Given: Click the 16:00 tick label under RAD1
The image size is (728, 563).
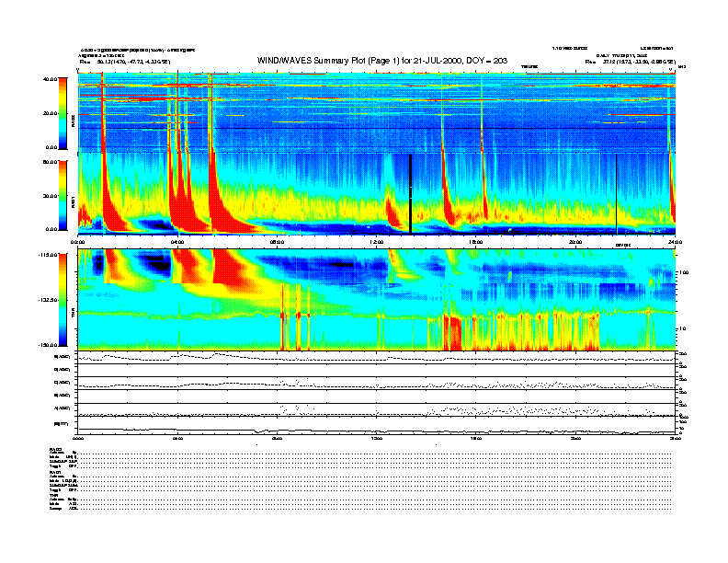Looking at the screenshot, I should (475, 242).
